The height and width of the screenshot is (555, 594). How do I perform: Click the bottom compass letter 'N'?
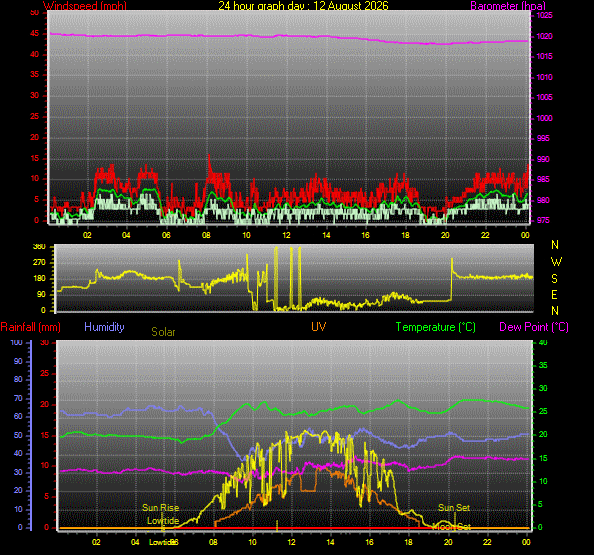point(555,311)
